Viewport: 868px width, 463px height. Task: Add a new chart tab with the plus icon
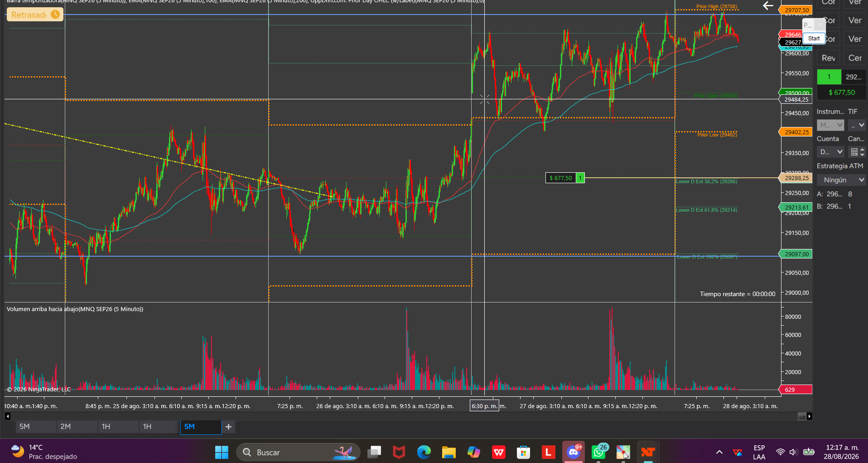[228, 427]
